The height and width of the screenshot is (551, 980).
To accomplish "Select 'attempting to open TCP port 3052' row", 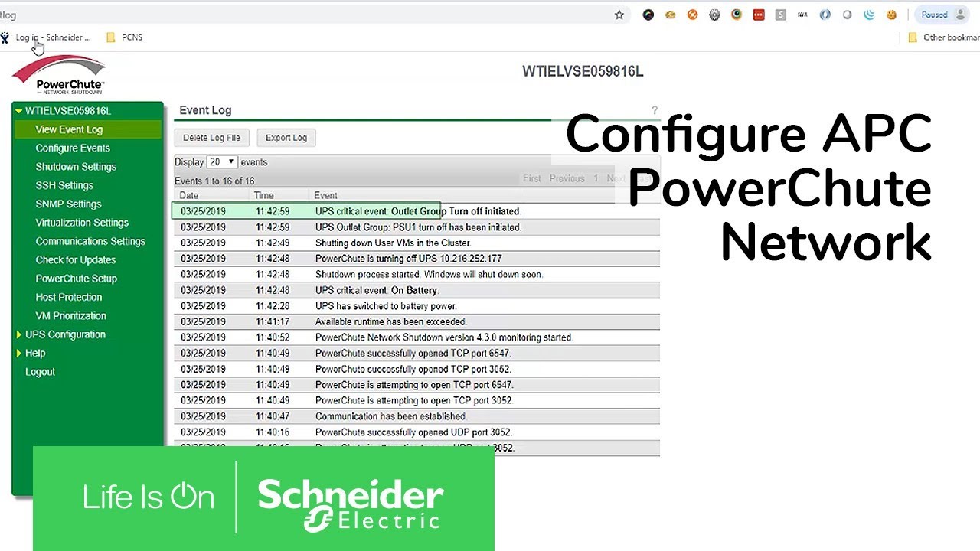I will coord(416,400).
